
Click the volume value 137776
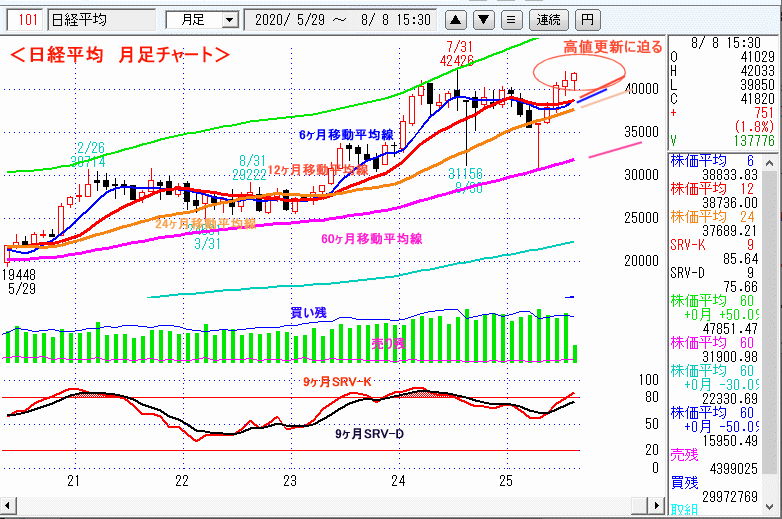pyautogui.click(x=754, y=141)
